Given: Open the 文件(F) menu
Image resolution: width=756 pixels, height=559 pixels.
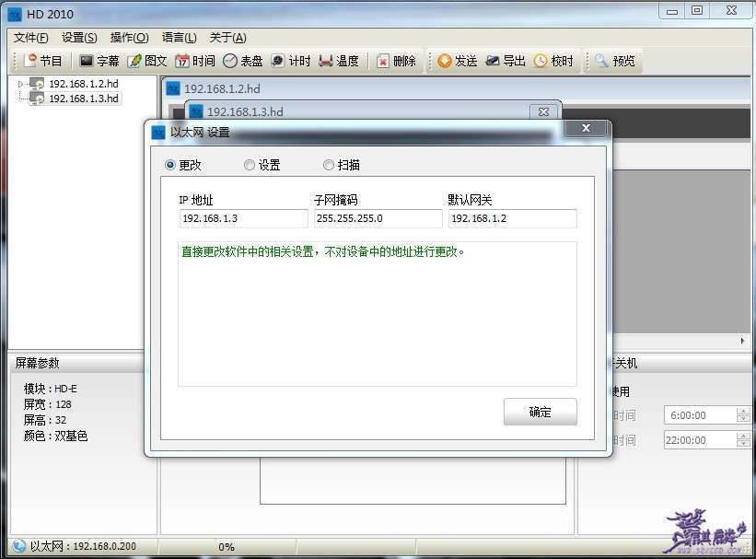Looking at the screenshot, I should pos(31,38).
